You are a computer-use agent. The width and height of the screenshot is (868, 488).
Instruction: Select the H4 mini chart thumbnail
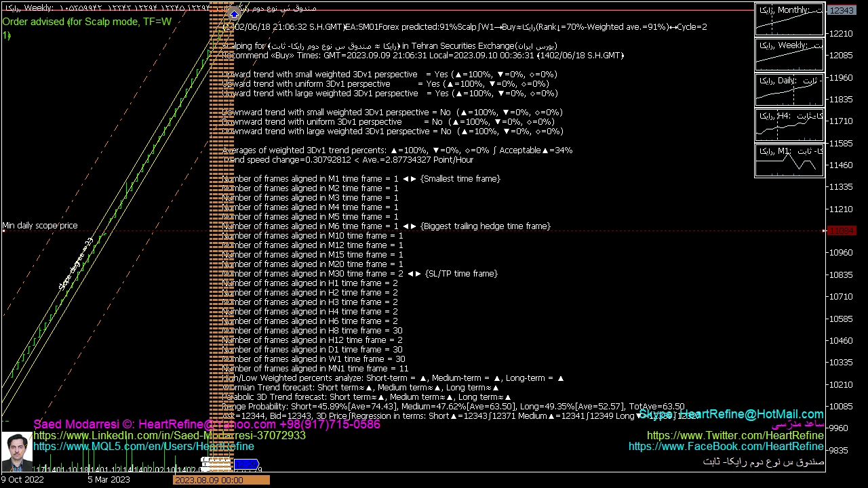(789, 126)
